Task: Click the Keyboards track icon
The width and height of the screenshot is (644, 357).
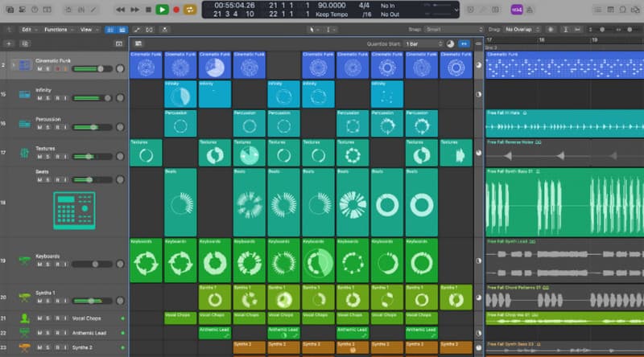Action: [25, 261]
